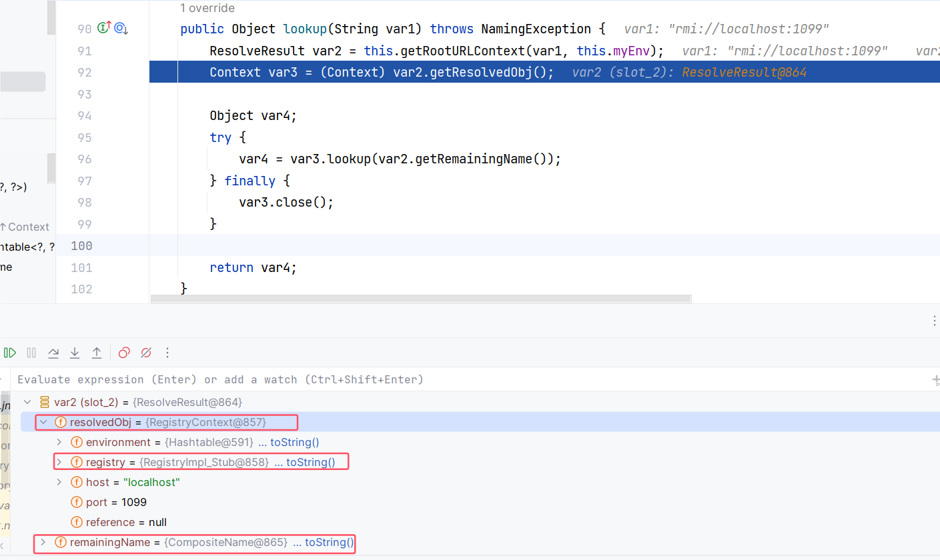Click the Resume Program debugger button
The image size is (940, 560).
10,353
